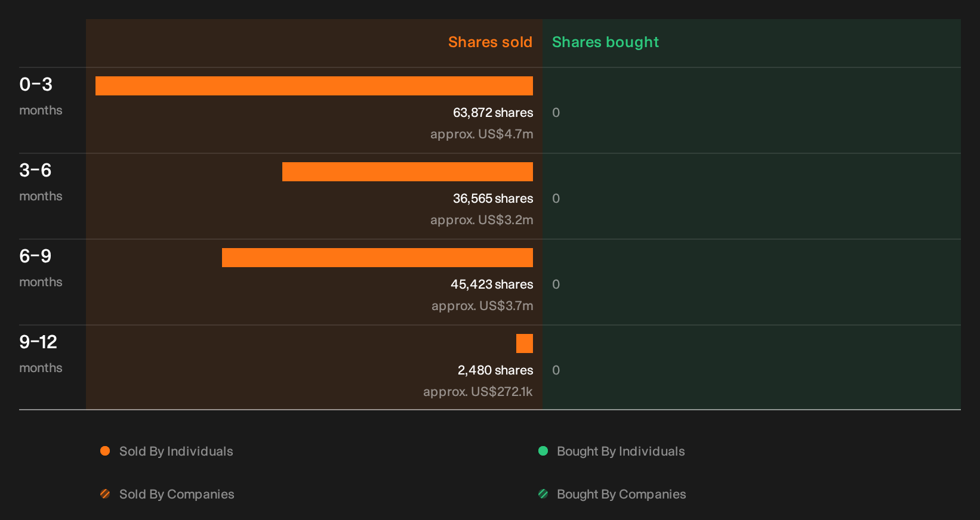Image resolution: width=980 pixels, height=520 pixels.
Task: Click the 0 bought value for 3-6 months
Action: point(556,199)
